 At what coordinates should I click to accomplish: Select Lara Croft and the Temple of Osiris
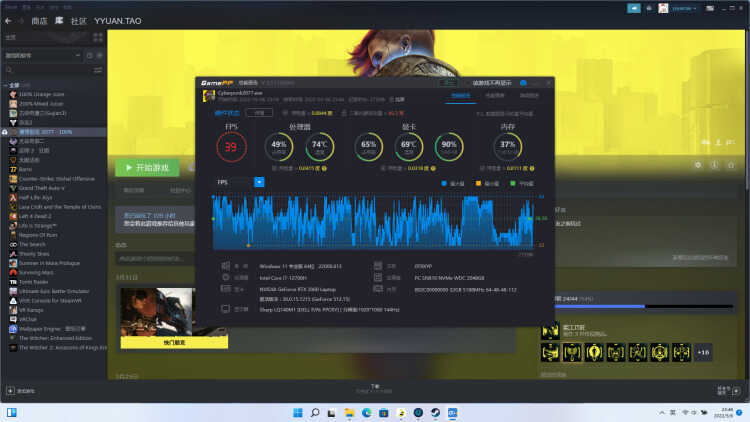(x=60, y=207)
